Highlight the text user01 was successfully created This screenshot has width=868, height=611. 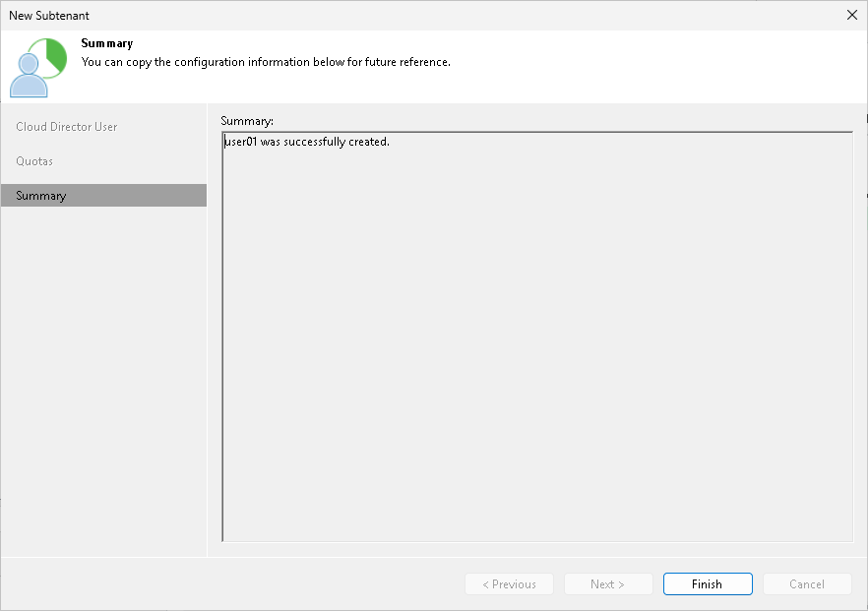click(307, 141)
